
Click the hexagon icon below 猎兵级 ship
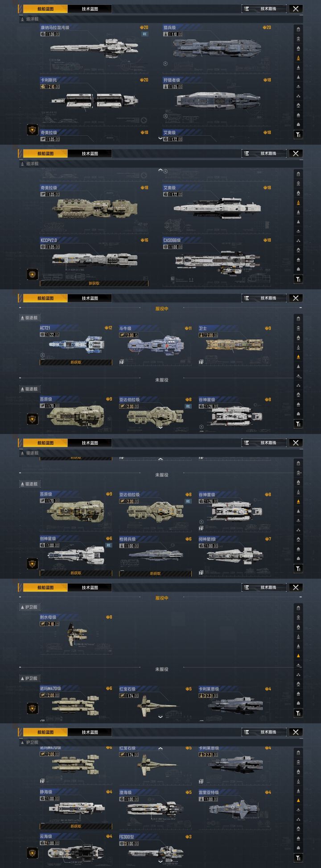pos(165,63)
